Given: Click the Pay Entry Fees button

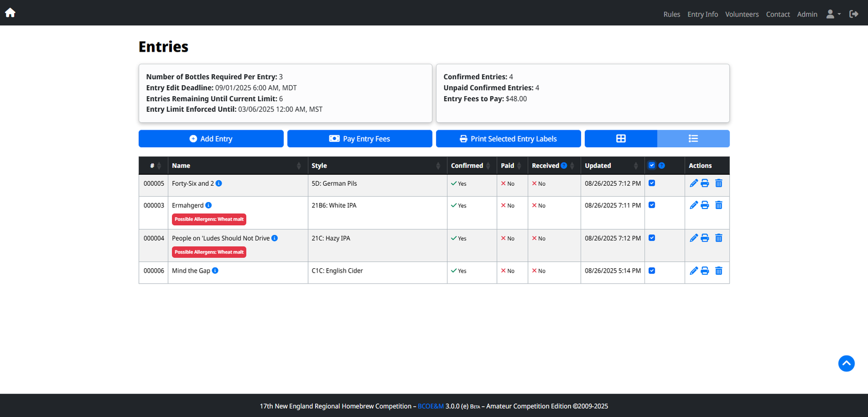Looking at the screenshot, I should 360,139.
